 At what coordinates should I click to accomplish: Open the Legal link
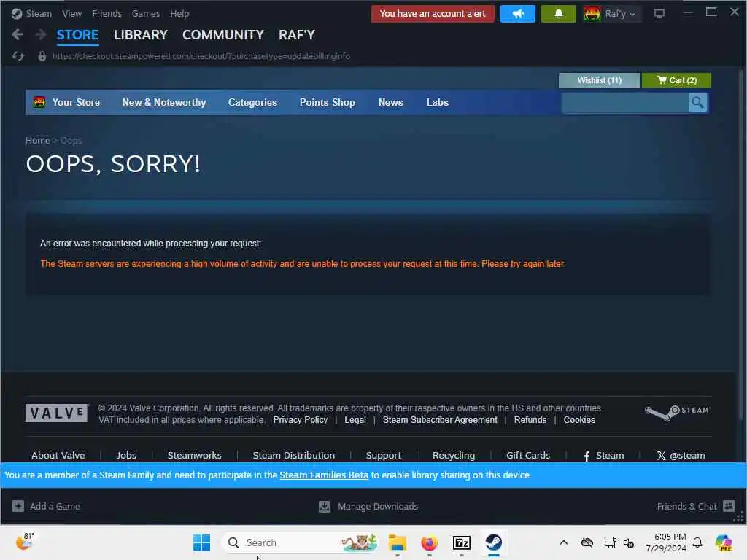[355, 420]
